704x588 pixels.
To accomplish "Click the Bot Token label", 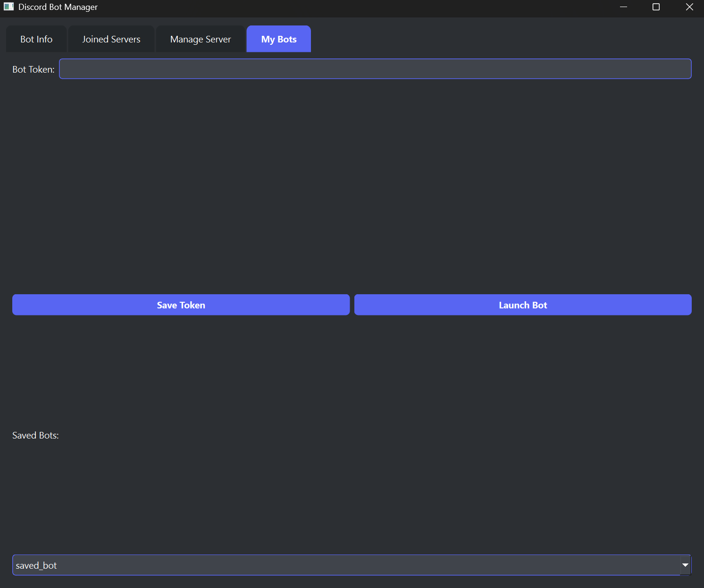I will (33, 69).
